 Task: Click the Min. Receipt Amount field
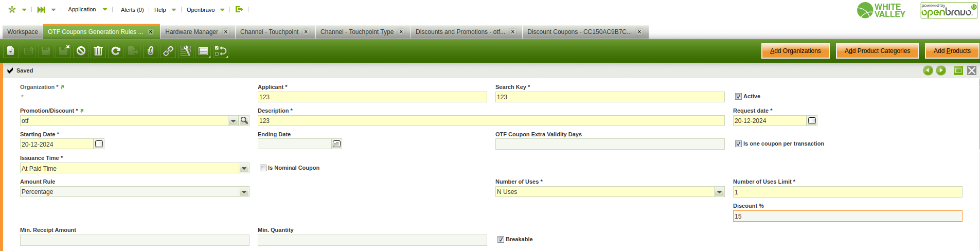pyautogui.click(x=134, y=240)
